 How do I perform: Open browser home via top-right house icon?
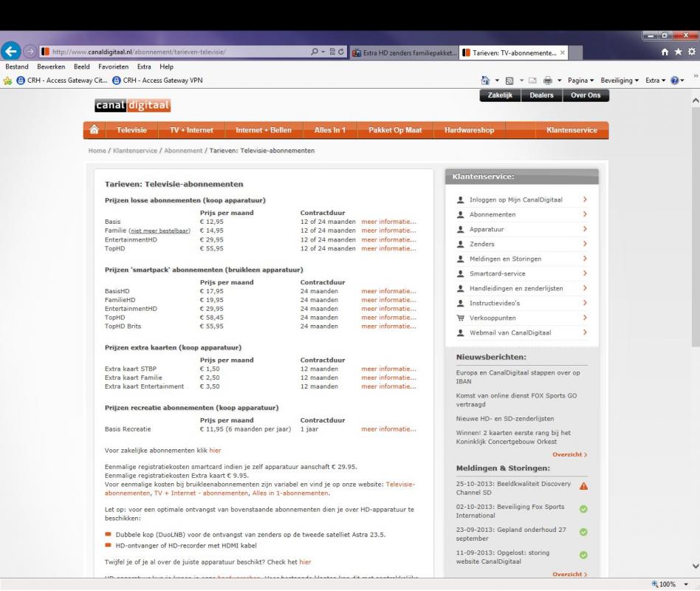665,52
